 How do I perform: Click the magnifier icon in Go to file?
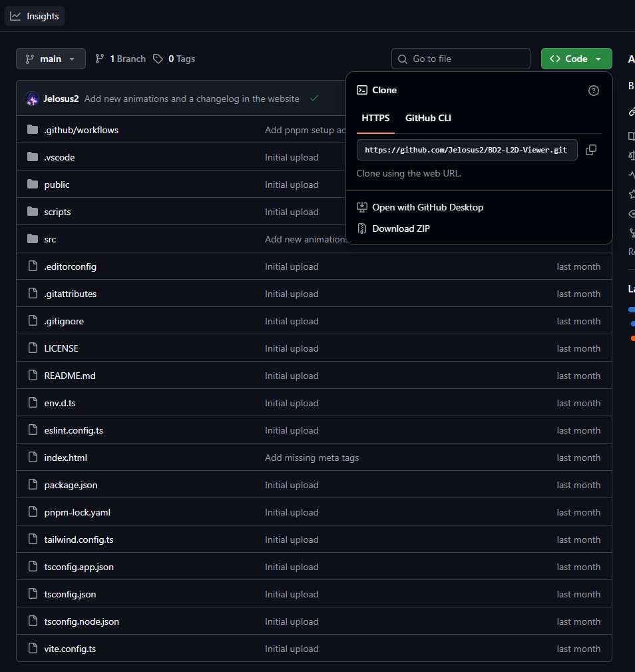tap(403, 59)
